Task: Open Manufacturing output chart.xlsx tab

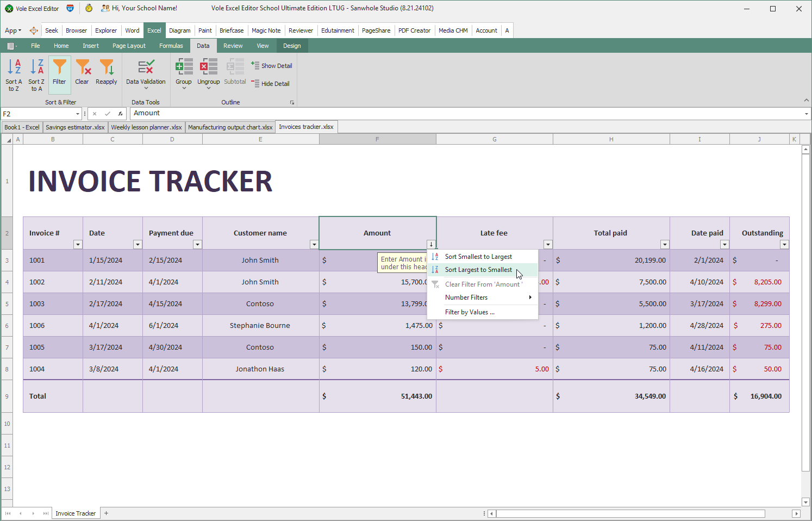Action: coord(230,127)
